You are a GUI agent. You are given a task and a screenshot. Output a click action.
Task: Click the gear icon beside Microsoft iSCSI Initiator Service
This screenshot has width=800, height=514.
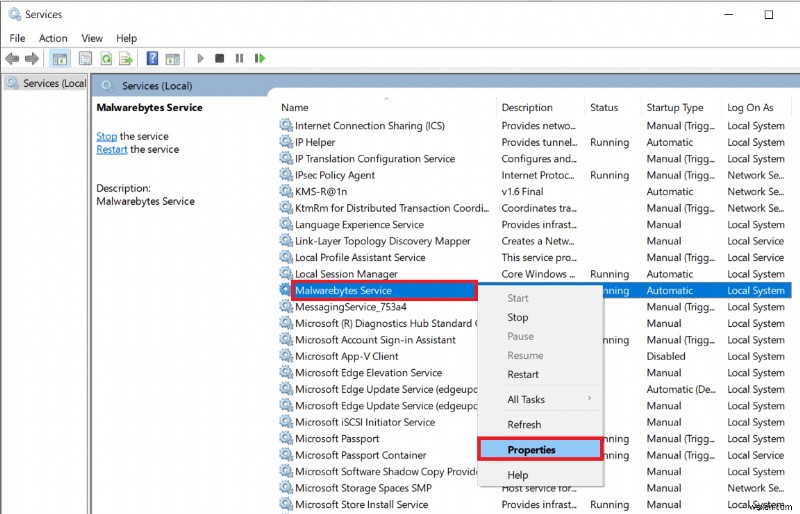(x=286, y=422)
